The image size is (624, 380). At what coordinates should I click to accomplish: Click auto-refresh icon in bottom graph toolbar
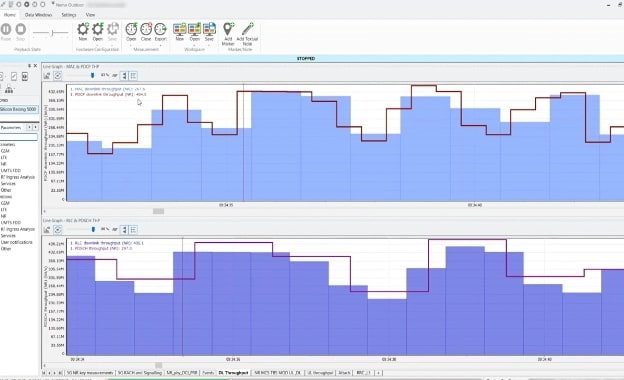(58, 230)
